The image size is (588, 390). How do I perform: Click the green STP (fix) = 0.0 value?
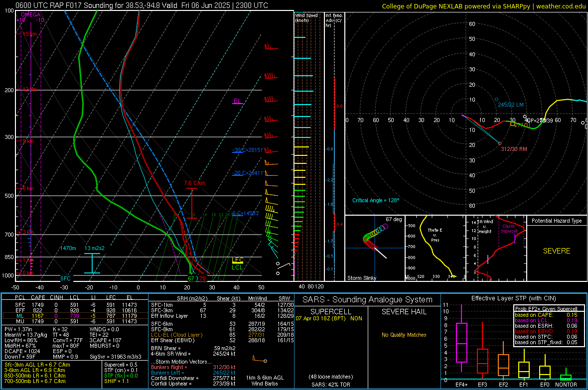(121, 376)
